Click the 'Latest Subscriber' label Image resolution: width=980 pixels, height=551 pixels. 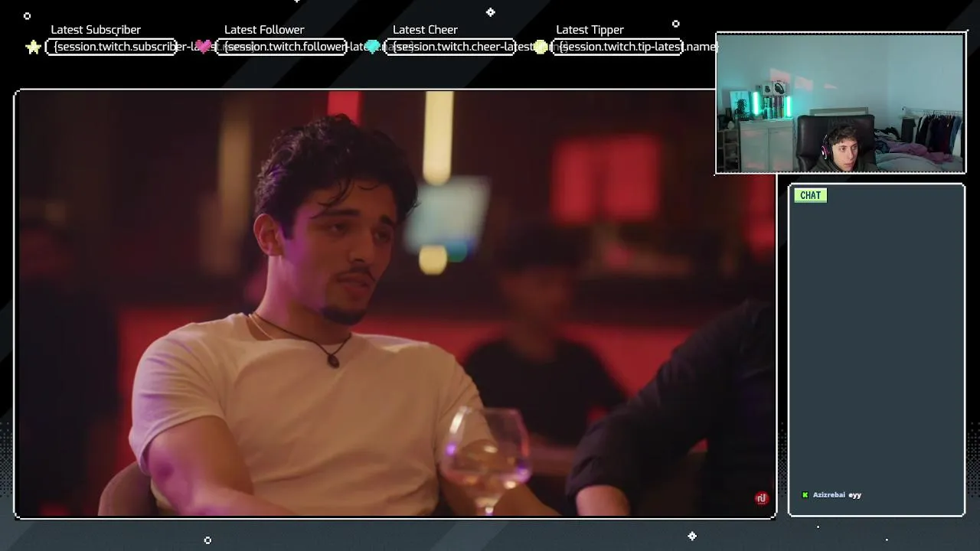pos(96,30)
